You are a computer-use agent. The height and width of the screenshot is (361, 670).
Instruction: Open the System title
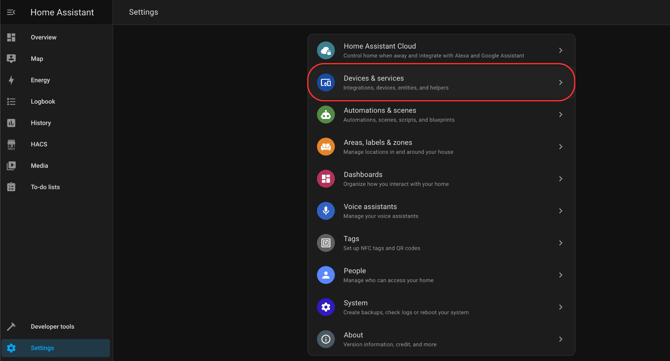[x=355, y=303]
